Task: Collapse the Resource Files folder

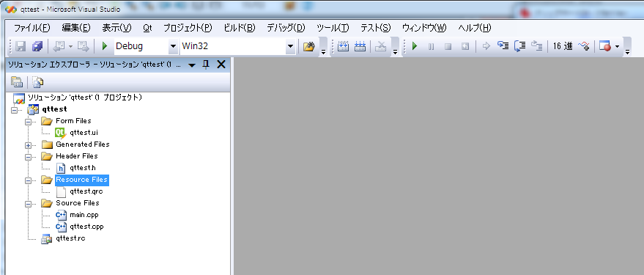Action: point(29,180)
